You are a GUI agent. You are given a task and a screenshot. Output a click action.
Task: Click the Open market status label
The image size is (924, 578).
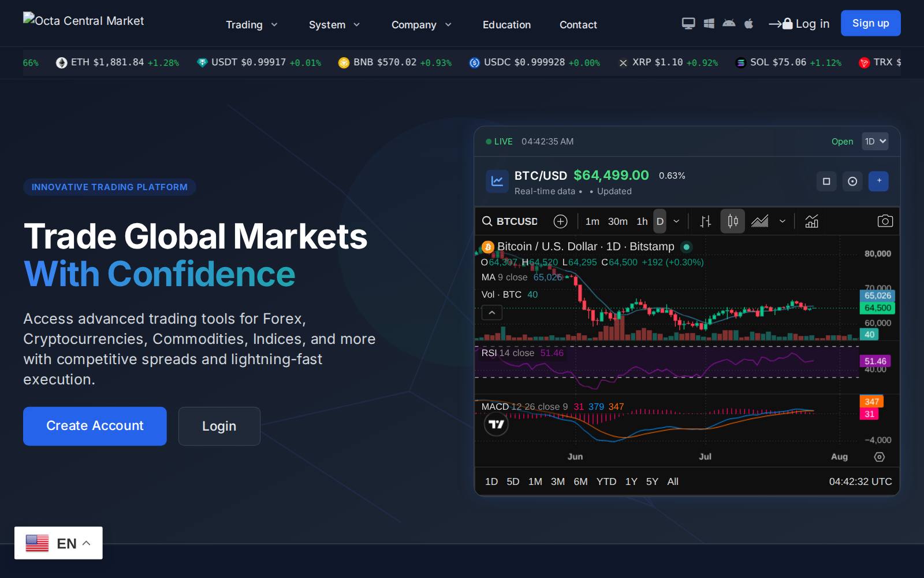pyautogui.click(x=842, y=142)
